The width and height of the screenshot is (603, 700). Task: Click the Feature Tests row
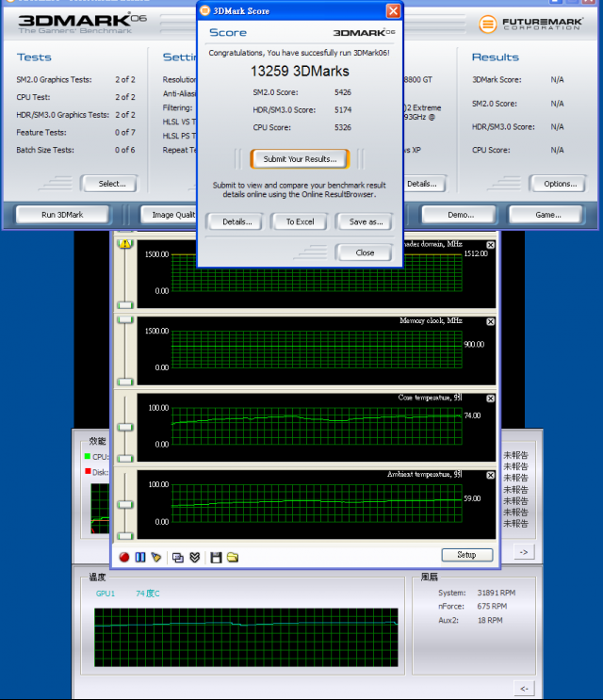75,133
